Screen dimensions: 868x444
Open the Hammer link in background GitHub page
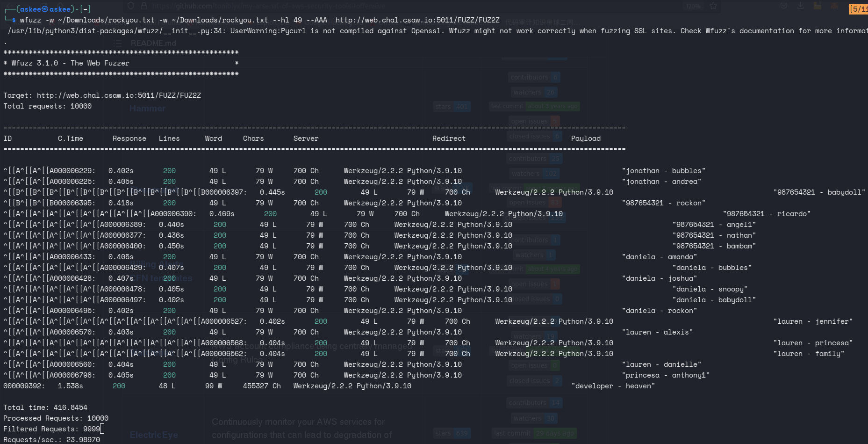click(x=147, y=108)
